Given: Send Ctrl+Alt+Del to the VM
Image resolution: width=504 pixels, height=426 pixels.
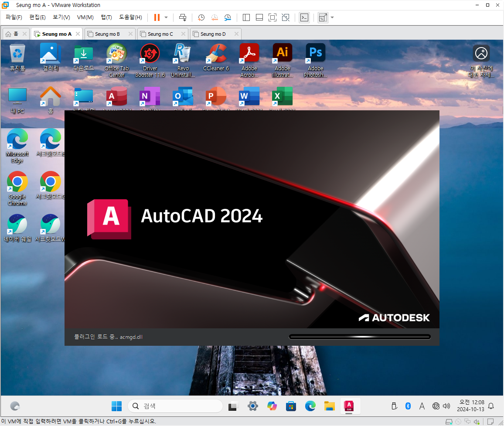Looking at the screenshot, I should (183, 17).
